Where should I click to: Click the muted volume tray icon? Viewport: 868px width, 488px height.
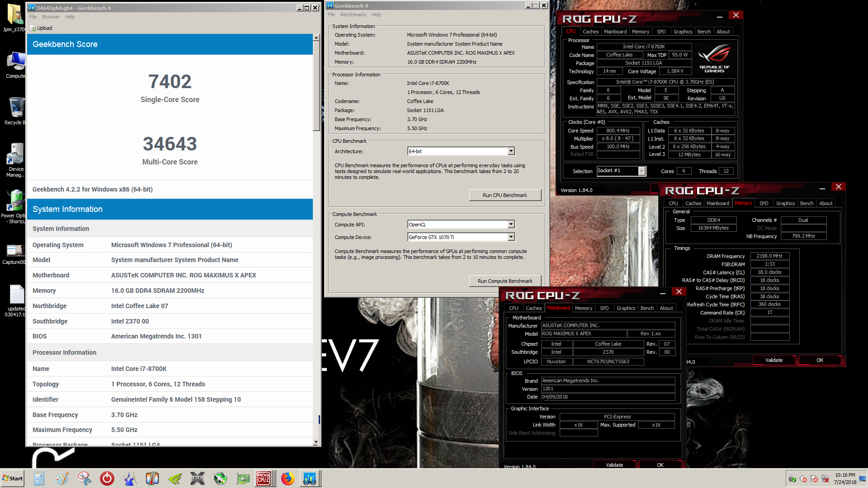tap(803, 479)
